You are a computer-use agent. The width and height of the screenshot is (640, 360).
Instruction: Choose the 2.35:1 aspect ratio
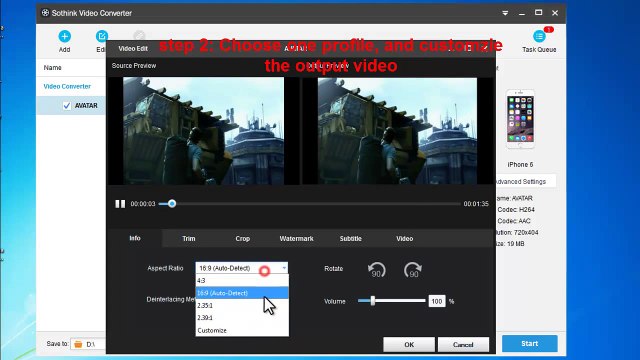tap(242, 305)
